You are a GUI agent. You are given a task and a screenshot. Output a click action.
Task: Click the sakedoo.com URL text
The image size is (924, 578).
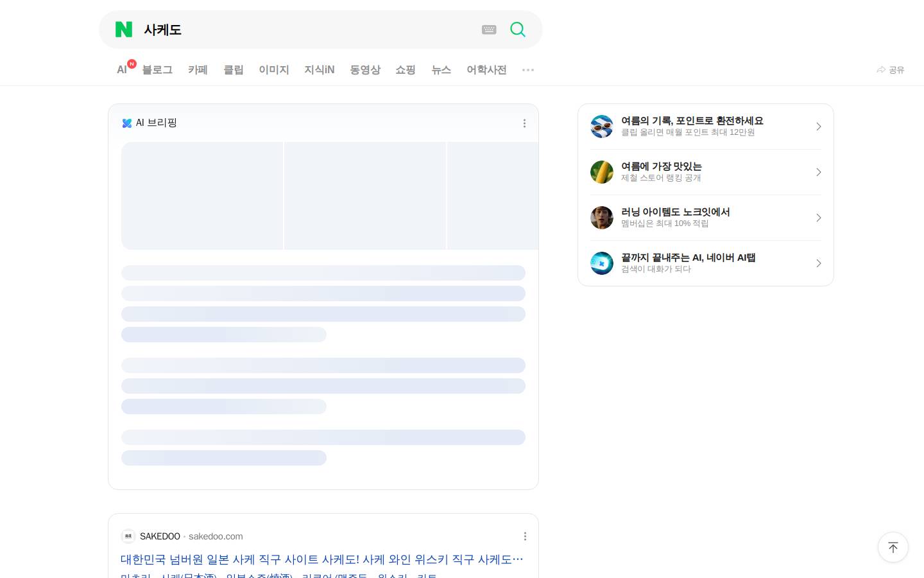click(216, 536)
